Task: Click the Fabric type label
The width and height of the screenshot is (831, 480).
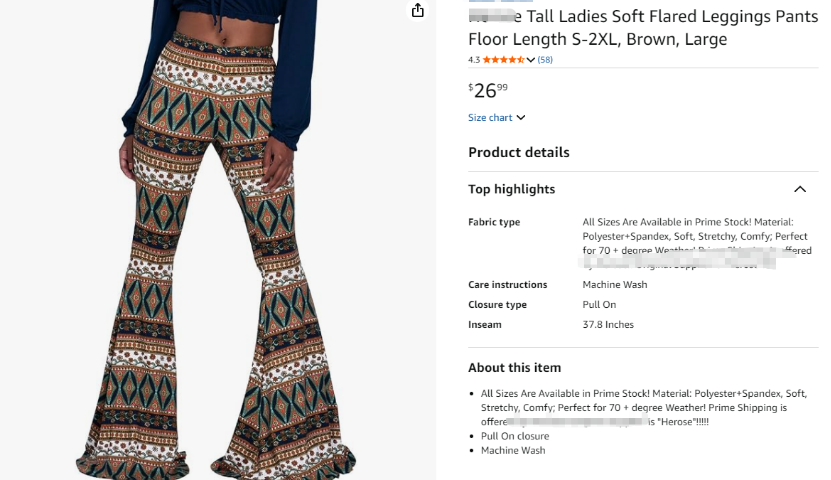Action: tap(494, 222)
